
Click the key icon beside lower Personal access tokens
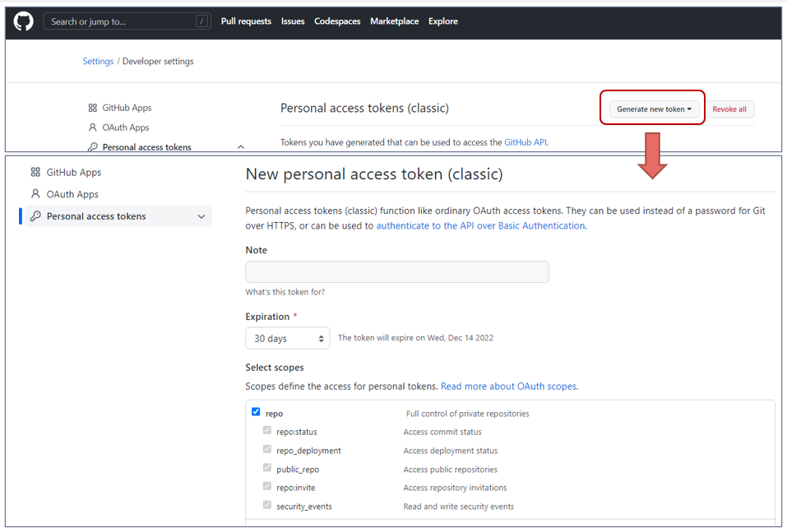click(35, 215)
